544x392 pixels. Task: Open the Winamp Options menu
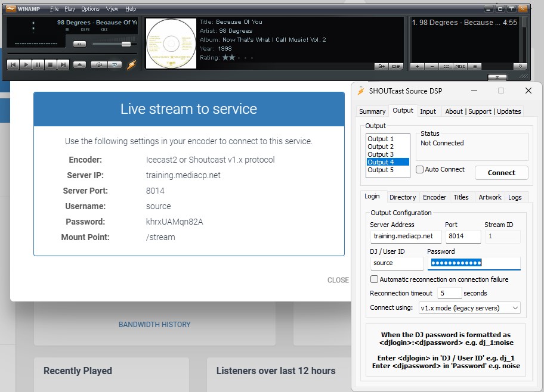(90, 9)
